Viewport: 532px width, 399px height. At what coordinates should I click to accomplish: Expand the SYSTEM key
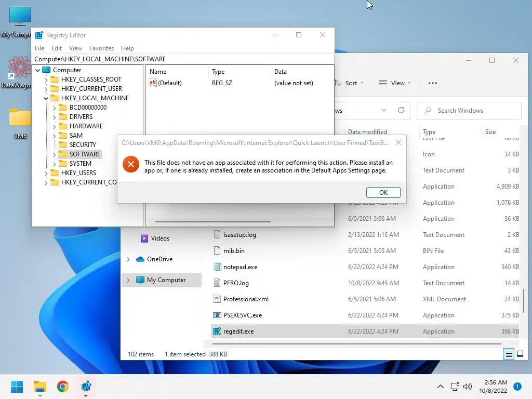pyautogui.click(x=54, y=164)
